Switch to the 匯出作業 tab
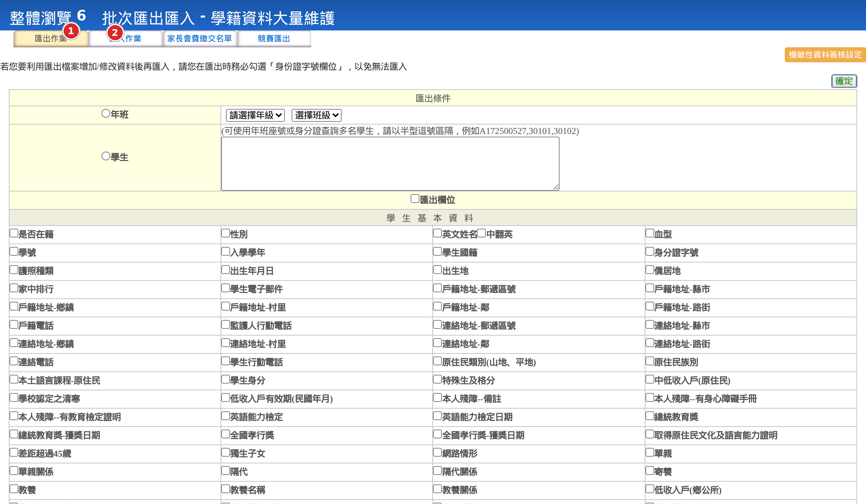 (50, 39)
